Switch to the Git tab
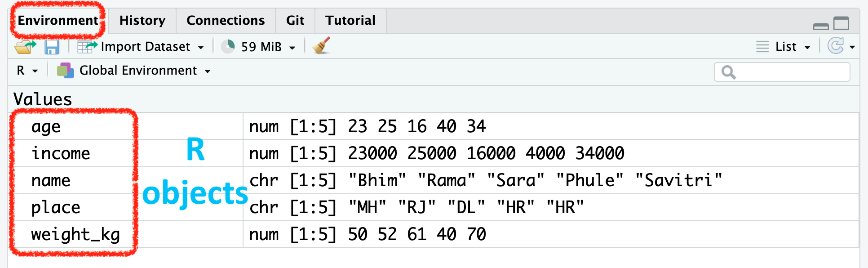 pos(295,21)
